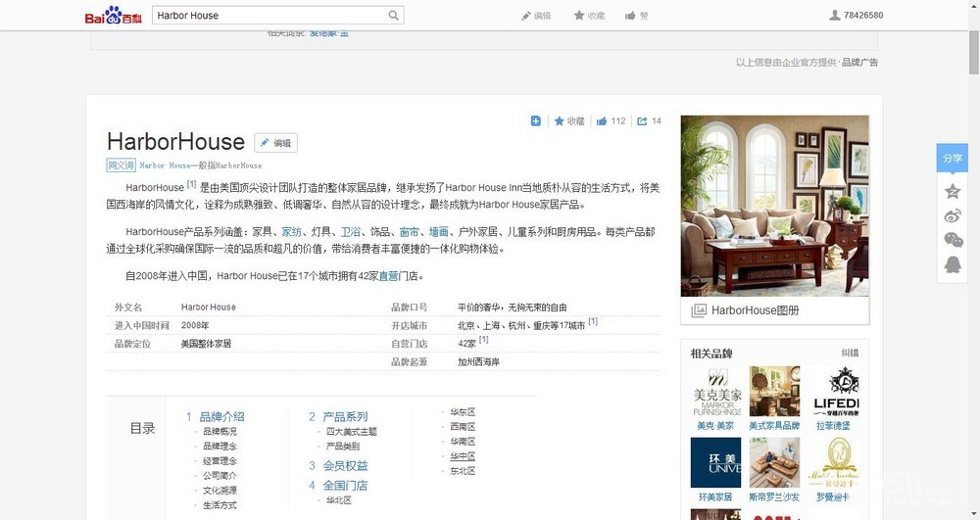980x520 pixels.
Task: Click the 加州西海岸 brand origin value
Action: 478,362
